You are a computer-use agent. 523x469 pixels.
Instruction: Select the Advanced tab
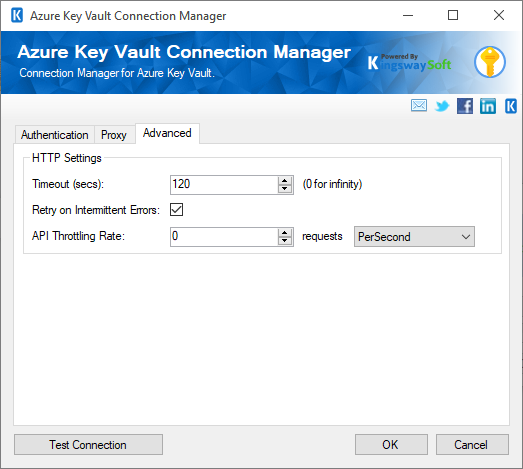[x=167, y=133]
